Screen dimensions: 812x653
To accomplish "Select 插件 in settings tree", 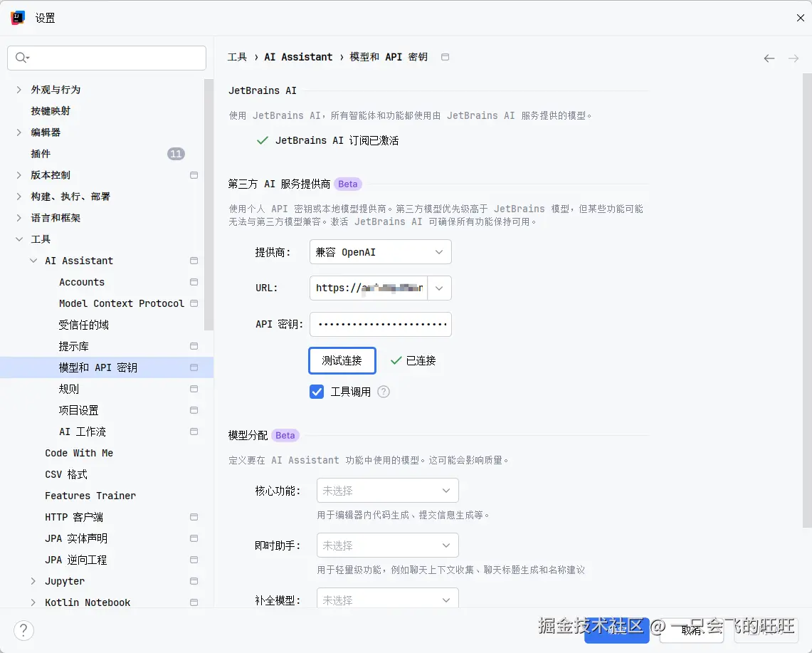I will [x=41, y=154].
